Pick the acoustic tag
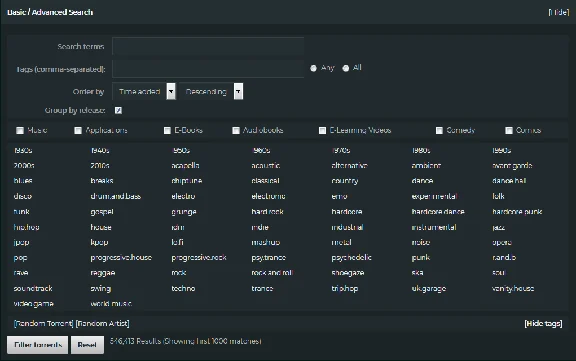 [266, 166]
